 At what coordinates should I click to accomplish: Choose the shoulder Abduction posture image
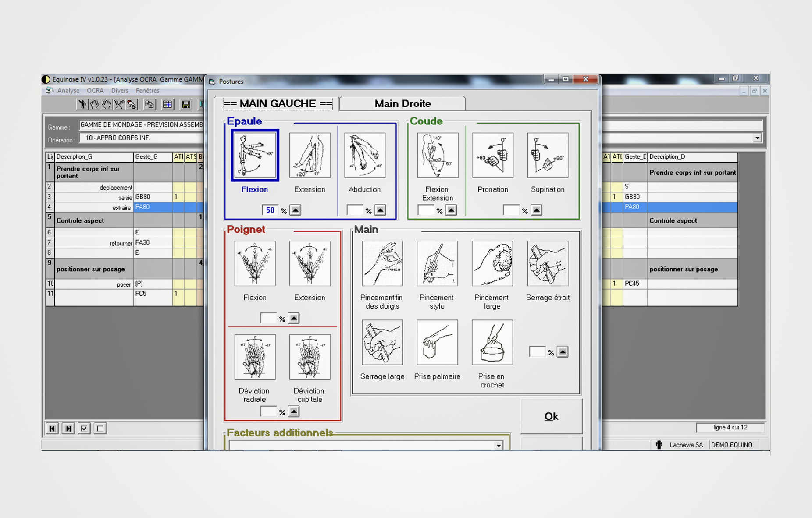point(365,156)
